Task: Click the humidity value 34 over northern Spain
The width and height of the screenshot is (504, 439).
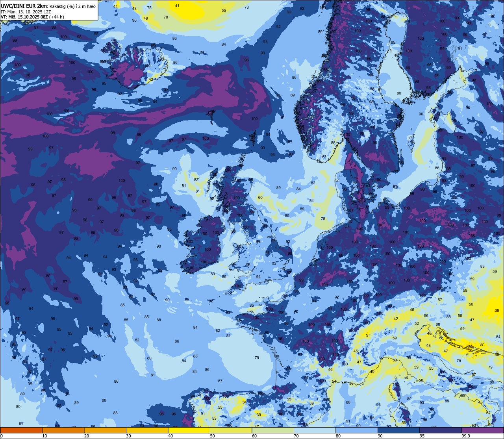Action: coord(245,402)
